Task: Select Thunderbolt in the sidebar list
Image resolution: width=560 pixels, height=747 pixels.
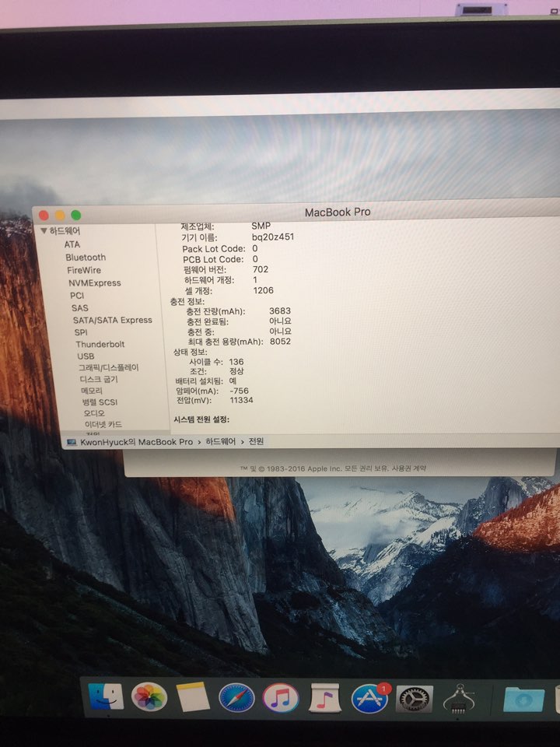Action: pos(100,344)
